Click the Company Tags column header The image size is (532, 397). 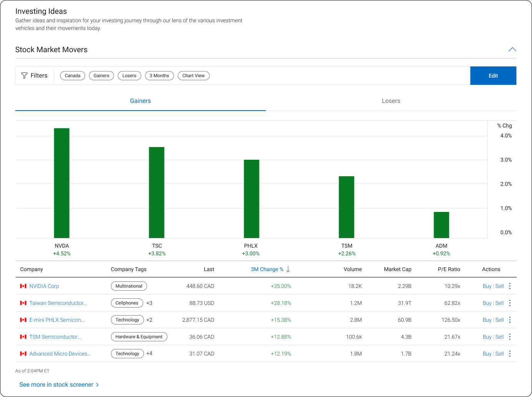point(129,269)
